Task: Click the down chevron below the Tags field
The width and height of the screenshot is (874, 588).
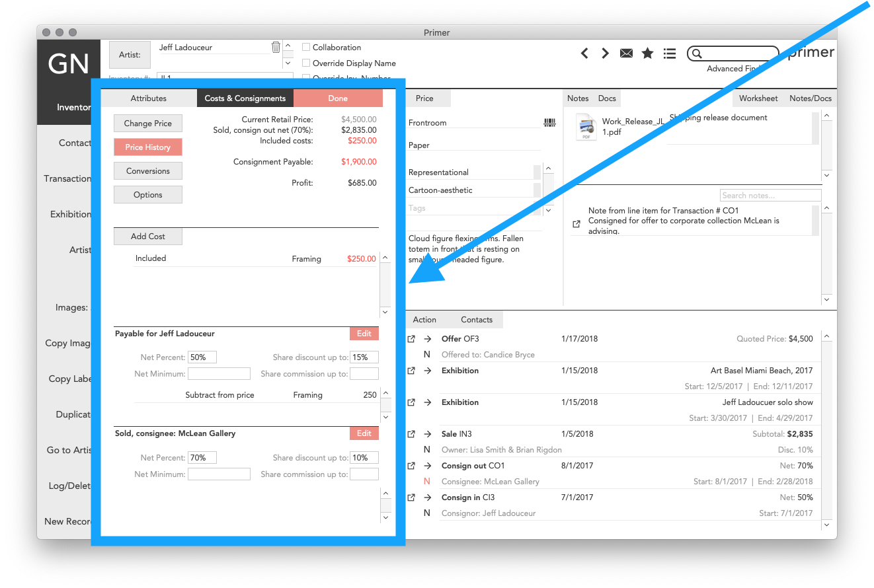Action: [x=548, y=209]
